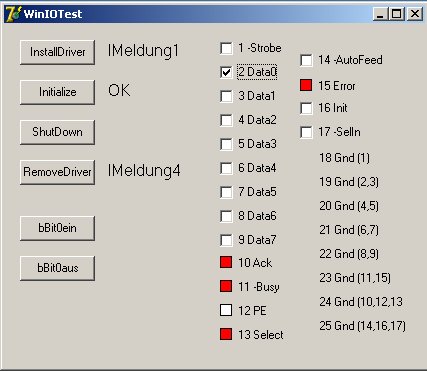Image resolution: width=427 pixels, height=371 pixels.
Task: Enable the 17 -SelIn checkbox
Action: [x=306, y=132]
